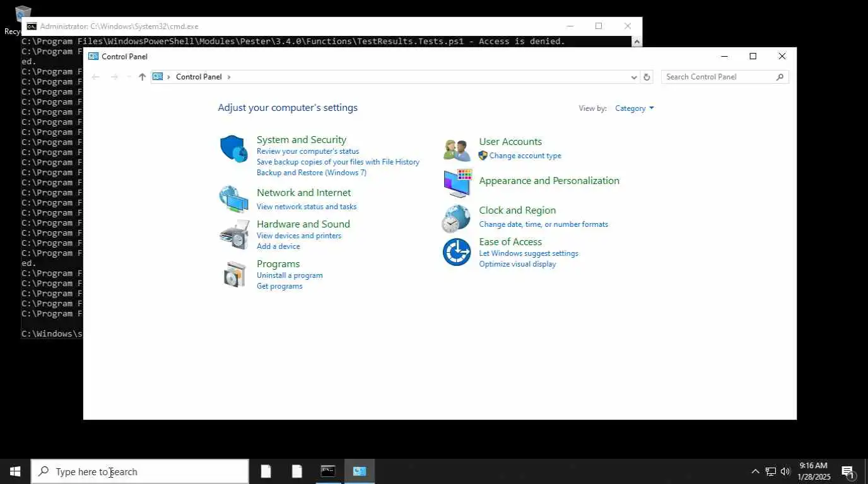Switch to the Command Prompt taskbar icon

[328, 471]
